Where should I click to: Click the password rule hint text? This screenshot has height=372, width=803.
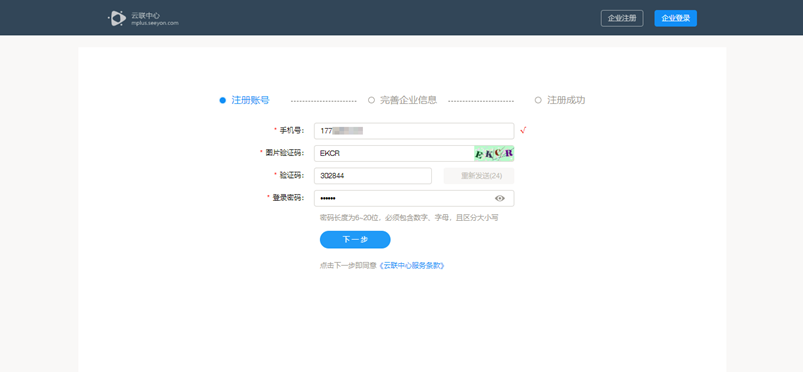tap(409, 218)
